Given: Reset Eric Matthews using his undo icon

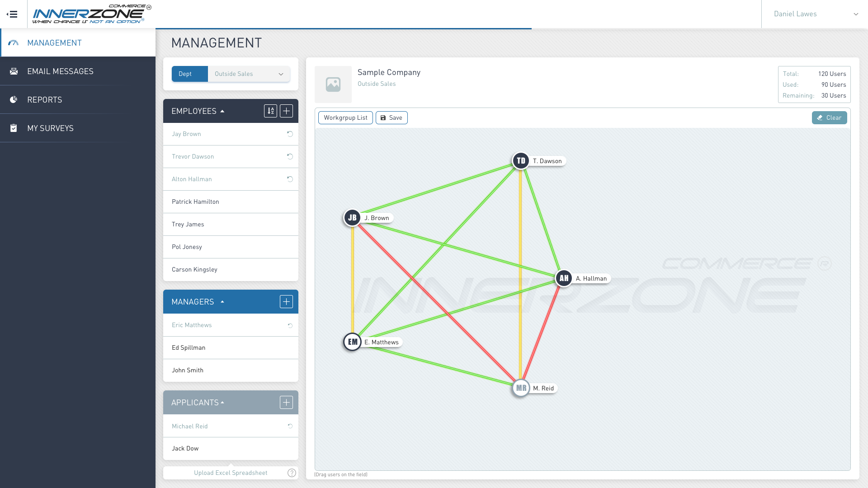Looking at the screenshot, I should pos(290,325).
